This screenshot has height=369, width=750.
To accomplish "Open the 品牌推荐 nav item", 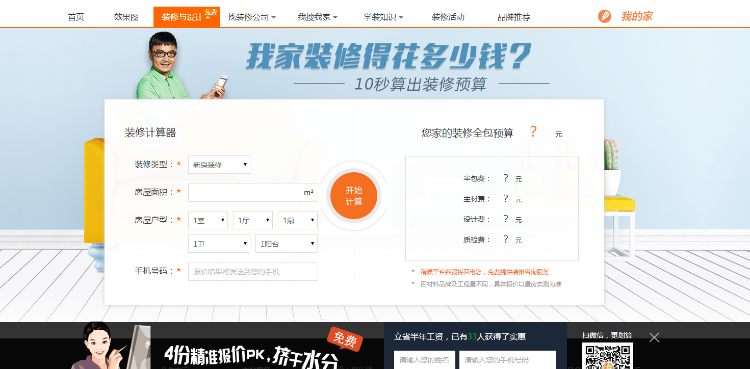I will click(513, 17).
